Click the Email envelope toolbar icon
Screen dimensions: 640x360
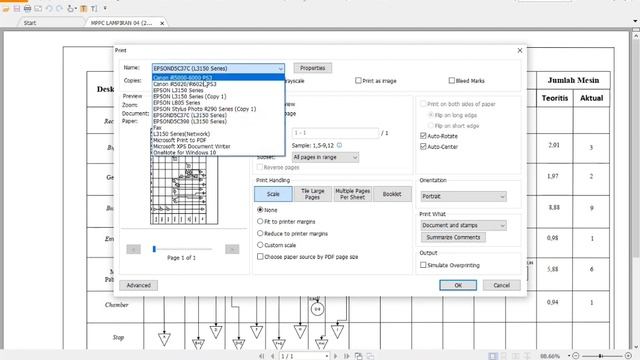pos(38,8)
